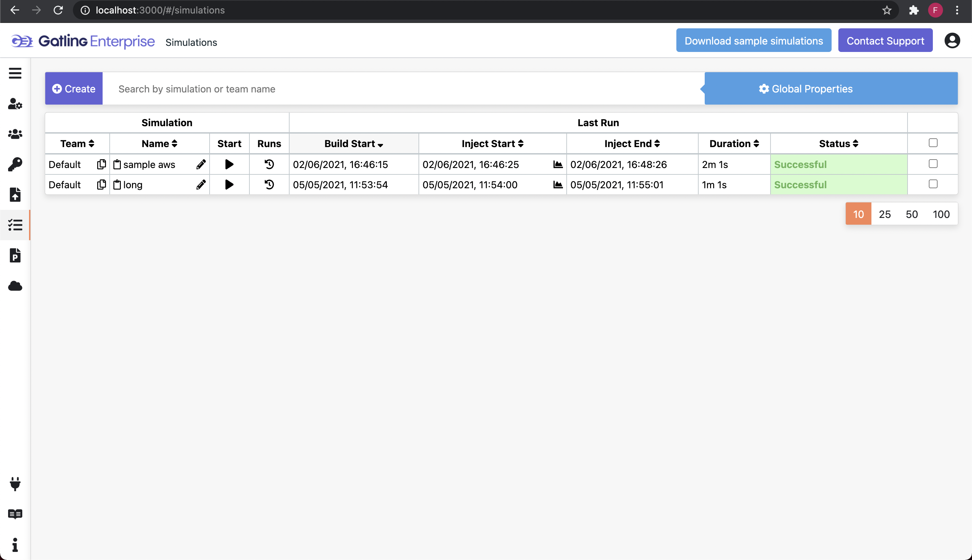Image resolution: width=972 pixels, height=560 pixels.
Task: Click Create new simulation button
Action: (x=74, y=88)
